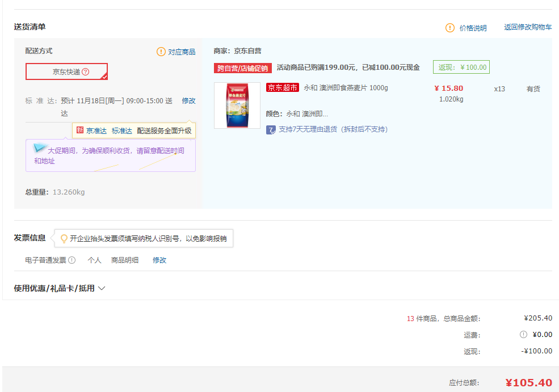559x392 pixels.
Task: Click the product weight 1.020kg
Action: (451, 99)
